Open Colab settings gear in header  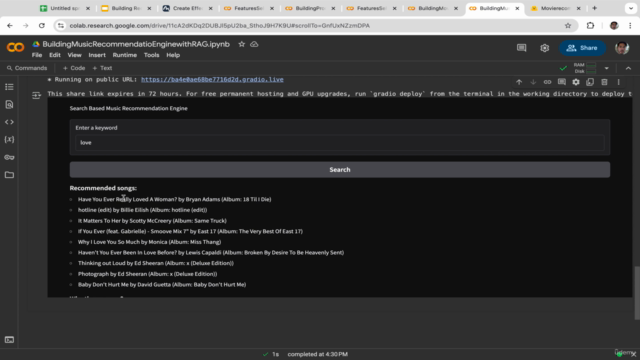544,48
